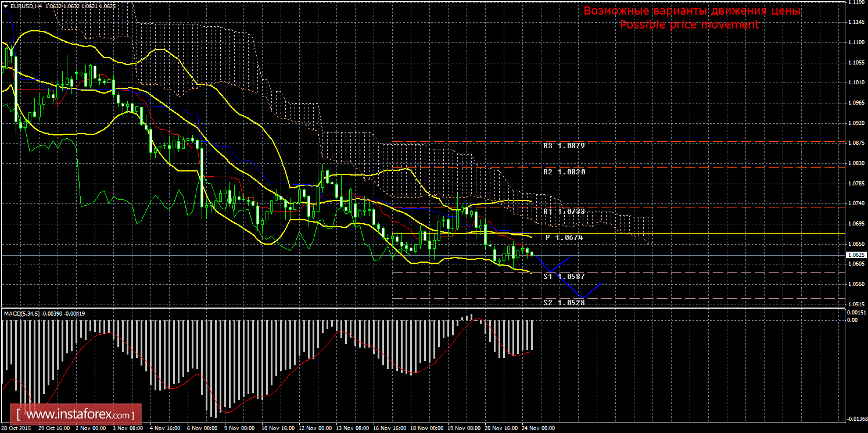Click the Russian 'Возможные варианты движения цены' heading
The height and width of the screenshot is (433, 868).
[692, 11]
